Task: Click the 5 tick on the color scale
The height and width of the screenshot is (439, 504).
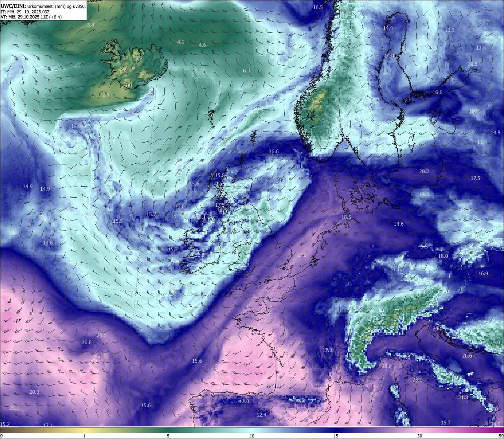Action: coord(168,436)
